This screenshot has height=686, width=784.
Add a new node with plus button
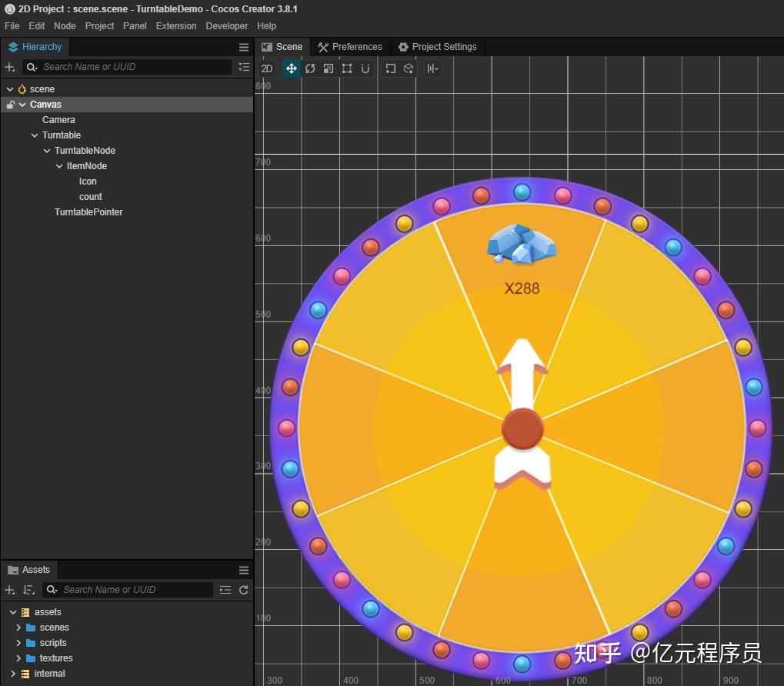click(x=9, y=67)
